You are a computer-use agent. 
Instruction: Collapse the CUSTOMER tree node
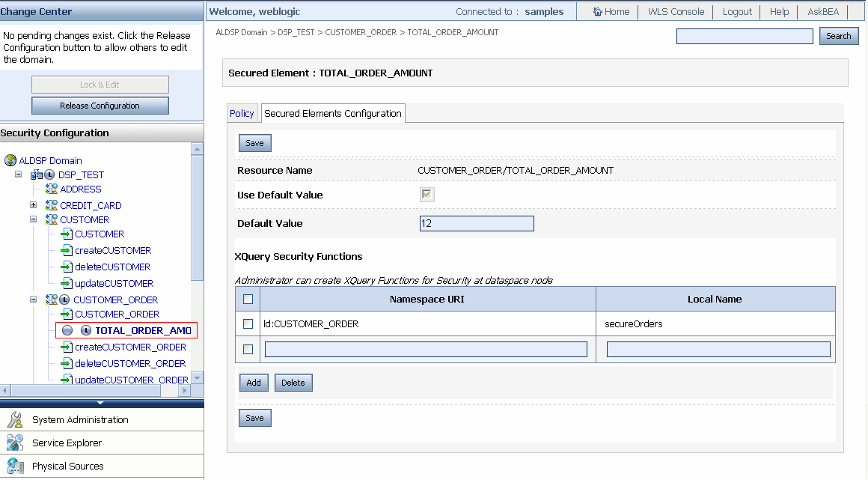pyautogui.click(x=33, y=219)
